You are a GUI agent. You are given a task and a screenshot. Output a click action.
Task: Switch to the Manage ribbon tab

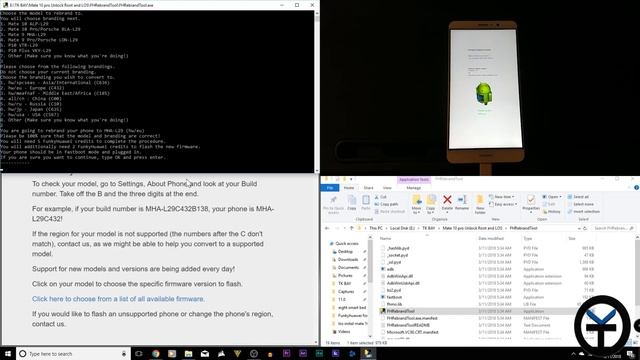[413, 188]
